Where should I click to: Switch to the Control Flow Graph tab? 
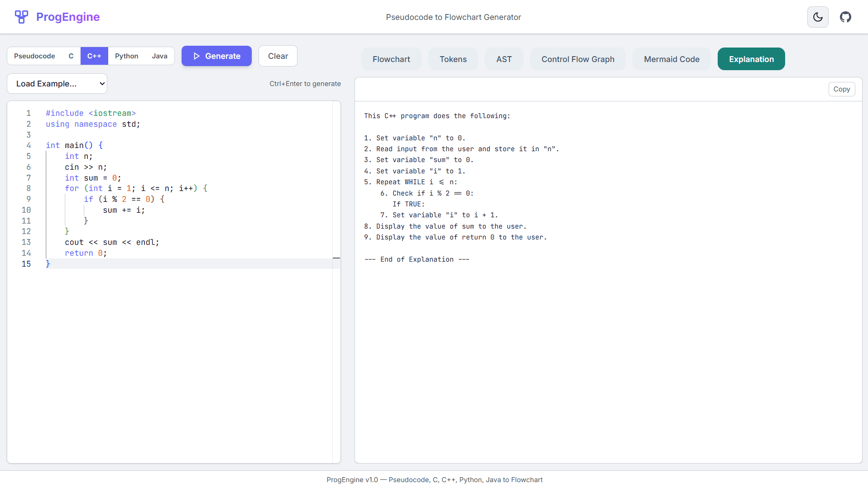click(578, 59)
